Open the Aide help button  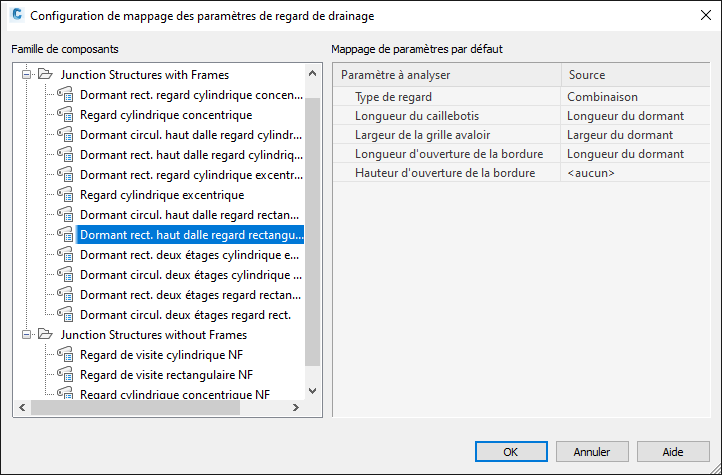coord(672,451)
